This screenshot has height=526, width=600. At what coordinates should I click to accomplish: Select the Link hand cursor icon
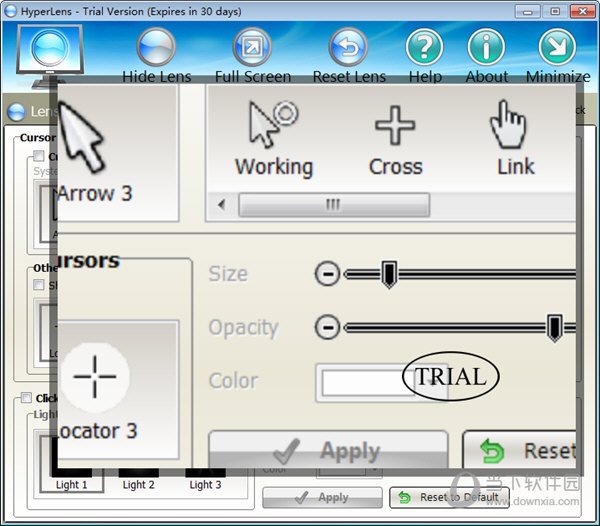coord(508,124)
